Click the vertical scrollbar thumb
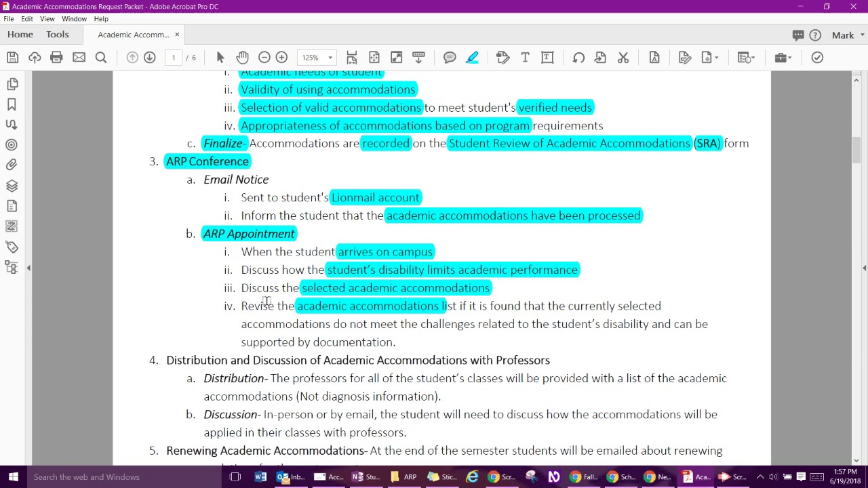The image size is (868, 488). tap(856, 150)
